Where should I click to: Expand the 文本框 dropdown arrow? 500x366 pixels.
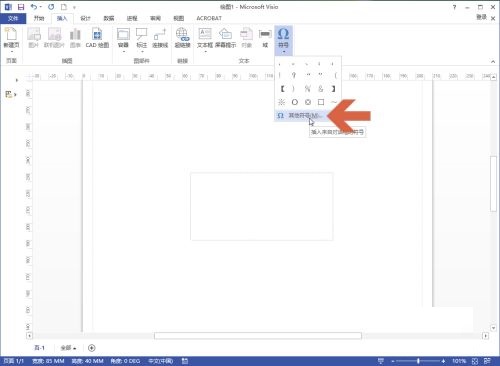tap(205, 52)
